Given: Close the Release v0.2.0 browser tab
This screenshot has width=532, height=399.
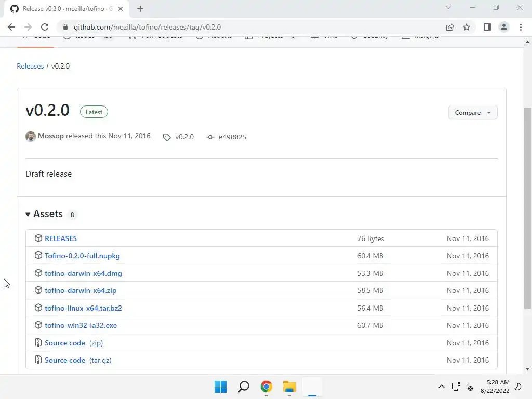Looking at the screenshot, I should point(121,9).
